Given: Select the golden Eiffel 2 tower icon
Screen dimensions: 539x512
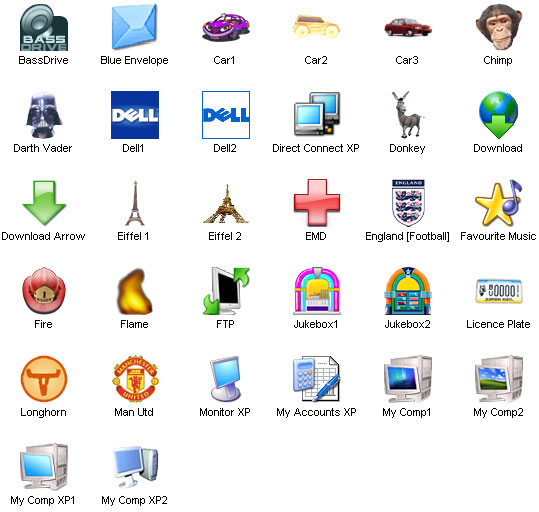Looking at the screenshot, I should click(226, 204).
